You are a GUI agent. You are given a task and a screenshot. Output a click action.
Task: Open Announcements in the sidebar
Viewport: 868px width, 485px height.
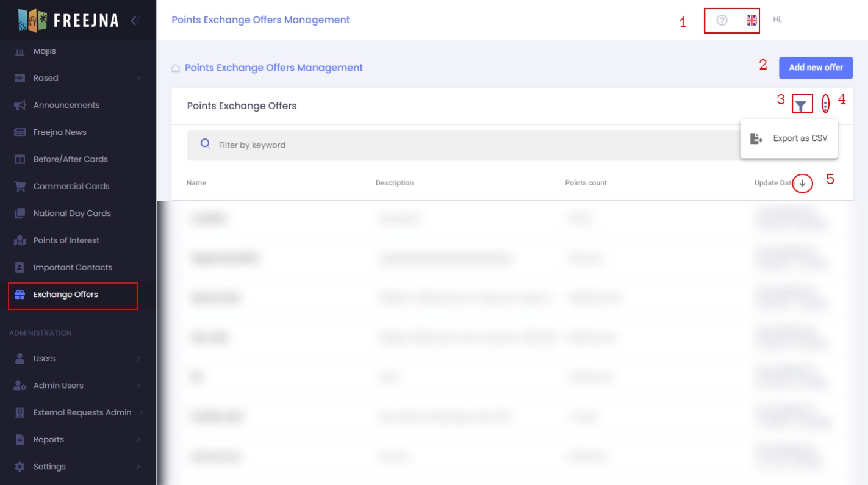[66, 105]
